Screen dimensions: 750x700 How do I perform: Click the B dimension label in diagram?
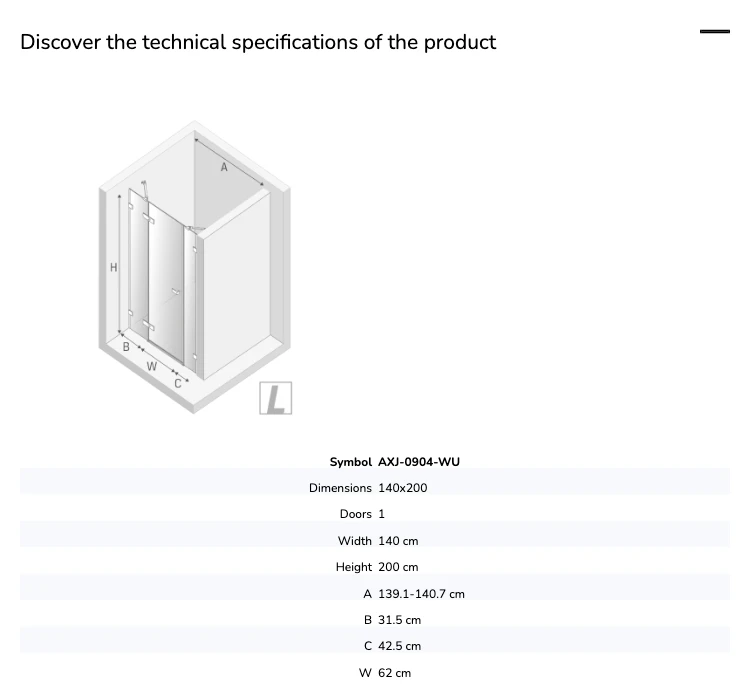[x=126, y=347]
